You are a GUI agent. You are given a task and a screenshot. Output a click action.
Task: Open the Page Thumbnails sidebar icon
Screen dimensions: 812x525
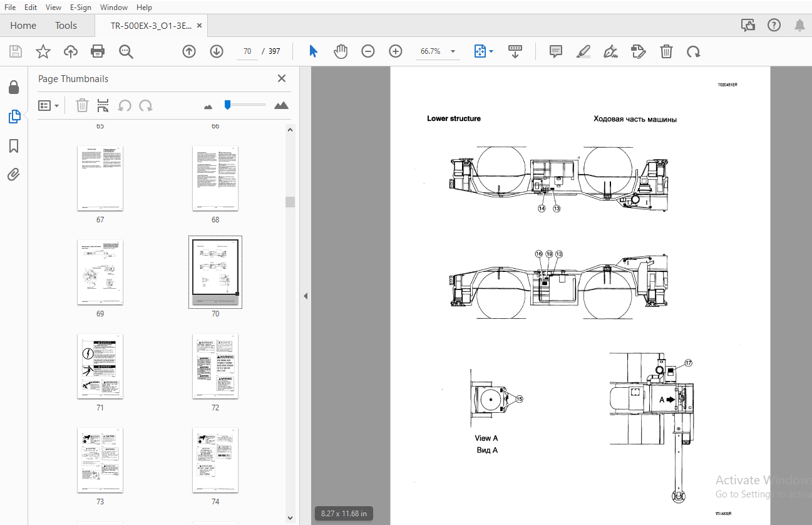pos(14,117)
